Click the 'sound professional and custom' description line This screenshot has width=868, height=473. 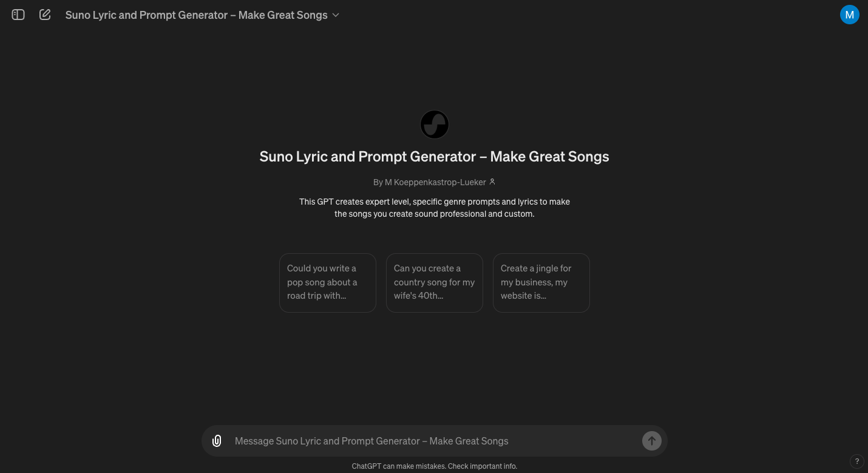click(435, 214)
